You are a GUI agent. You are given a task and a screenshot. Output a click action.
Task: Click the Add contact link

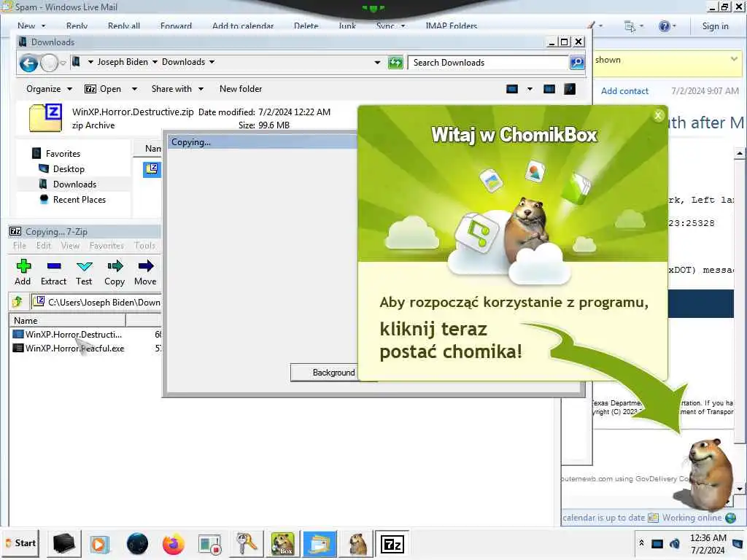[624, 91]
